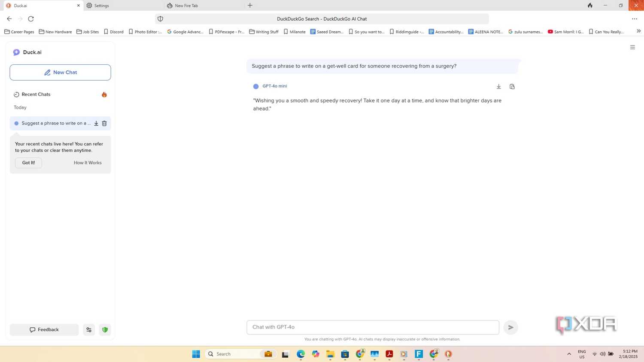
Task: Click the ENG US language indicator
Action: point(582,354)
